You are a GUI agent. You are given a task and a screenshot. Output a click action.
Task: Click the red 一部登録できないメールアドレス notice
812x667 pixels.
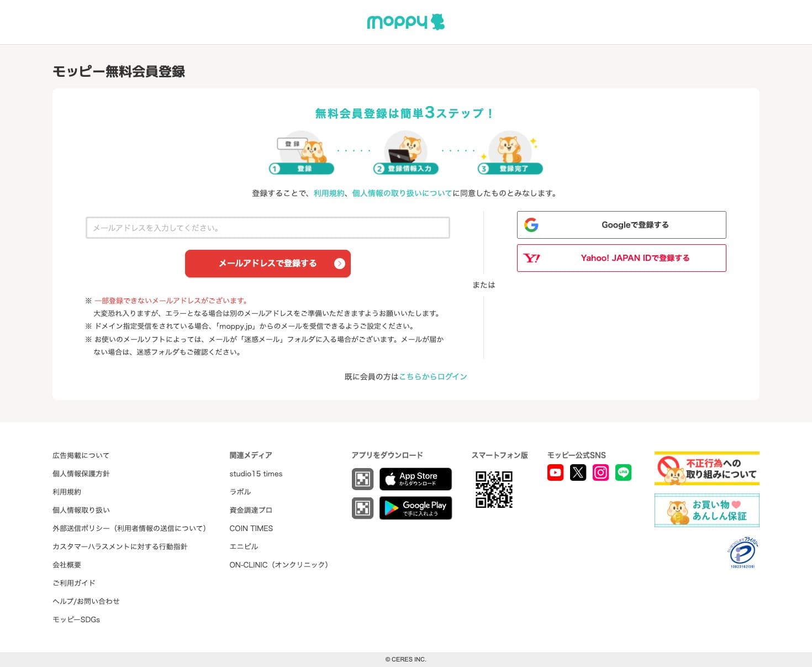click(172, 301)
